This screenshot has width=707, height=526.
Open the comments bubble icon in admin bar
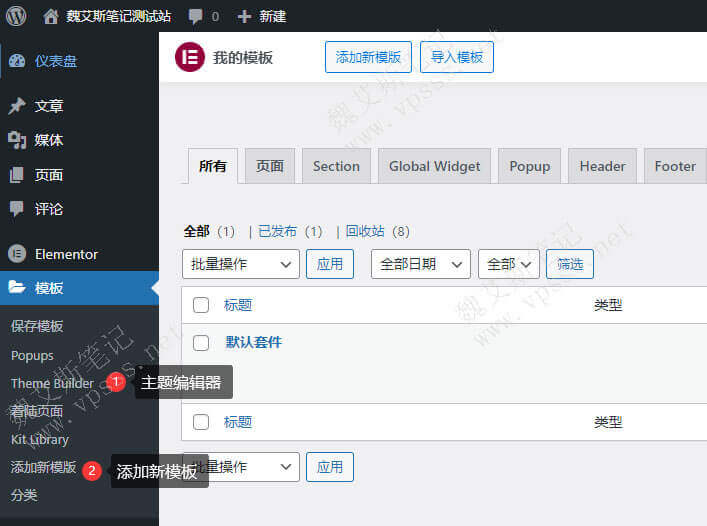click(195, 17)
